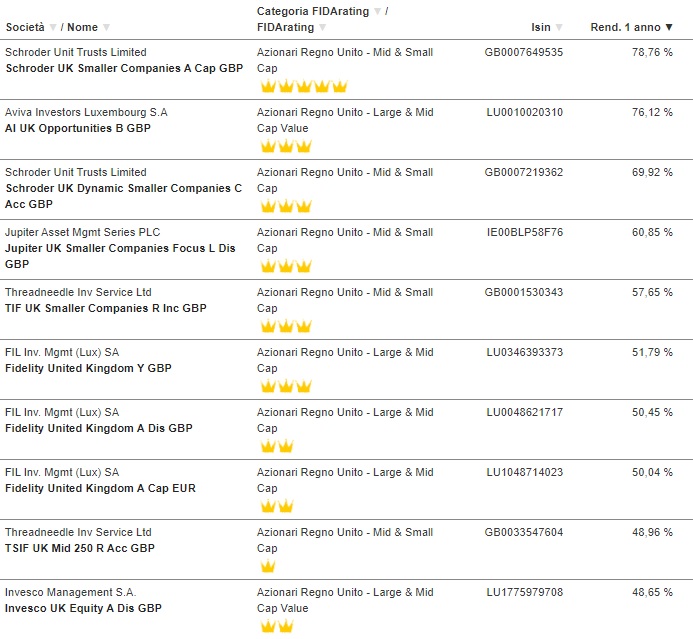
Task: Click the 50,45 % return value
Action: click(652, 412)
